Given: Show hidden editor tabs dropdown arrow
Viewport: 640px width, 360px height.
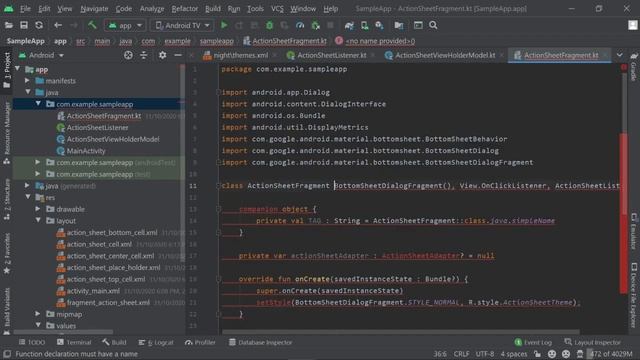Looking at the screenshot, I should tap(620, 55).
